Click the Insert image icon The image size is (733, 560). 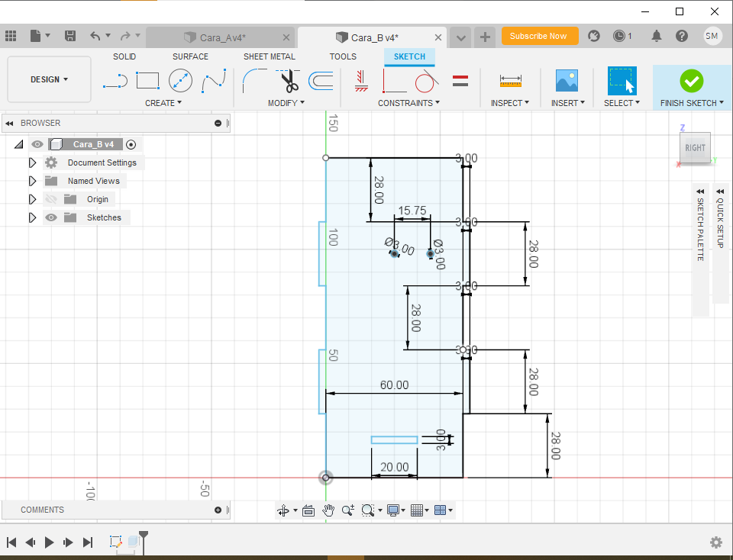[567, 81]
